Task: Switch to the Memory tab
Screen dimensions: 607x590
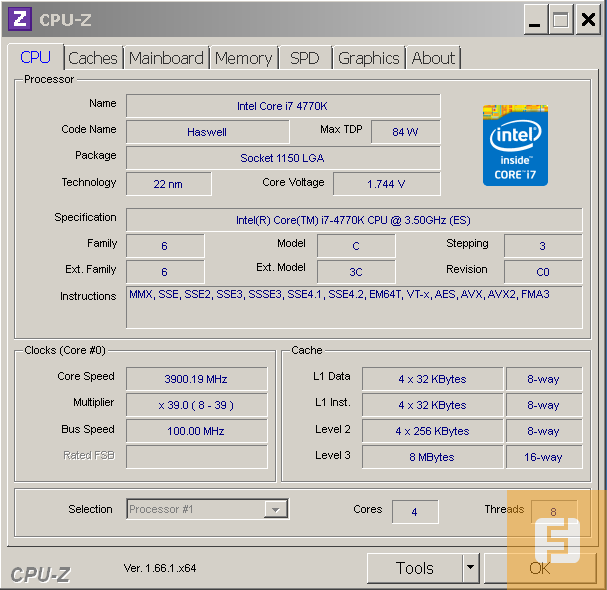Action: click(243, 58)
